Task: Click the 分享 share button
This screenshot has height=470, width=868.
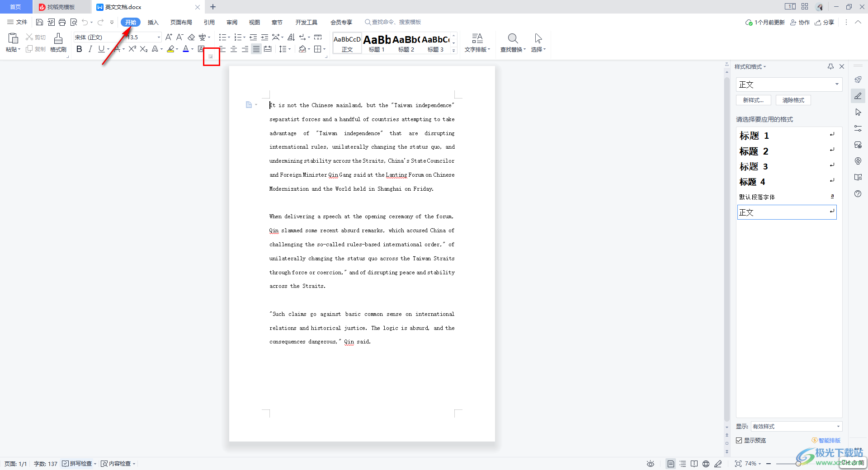Action: click(x=825, y=22)
